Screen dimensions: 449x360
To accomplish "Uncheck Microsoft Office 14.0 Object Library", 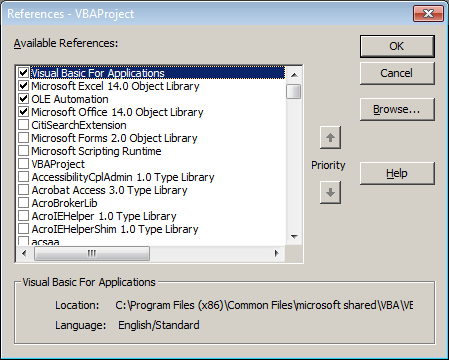I will 23,112.
